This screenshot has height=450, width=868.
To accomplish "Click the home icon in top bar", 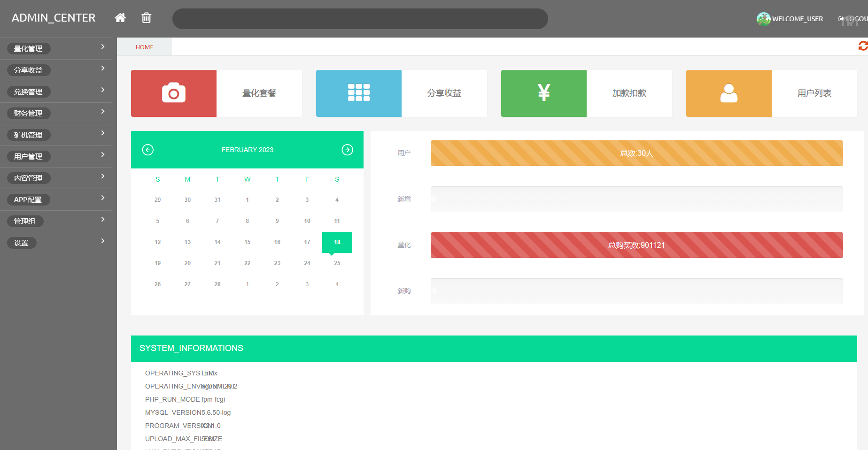I will pyautogui.click(x=120, y=18).
